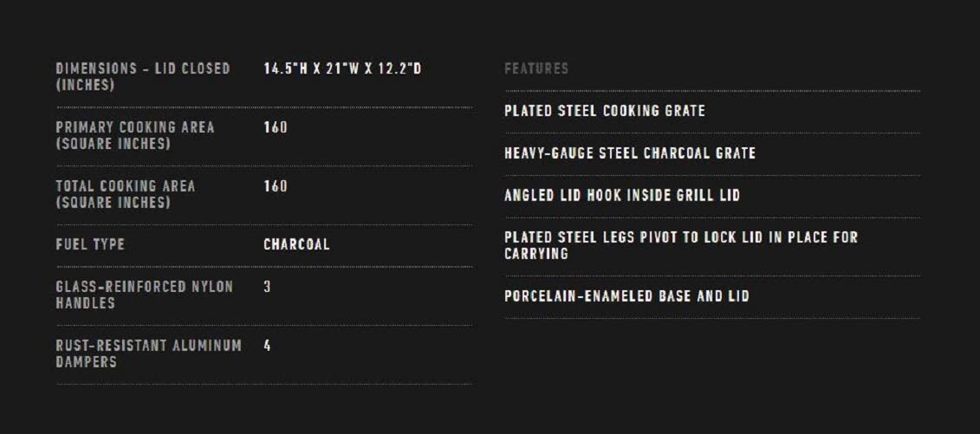Image resolution: width=980 pixels, height=434 pixels.
Task: Click the Features heading
Action: 536,68
